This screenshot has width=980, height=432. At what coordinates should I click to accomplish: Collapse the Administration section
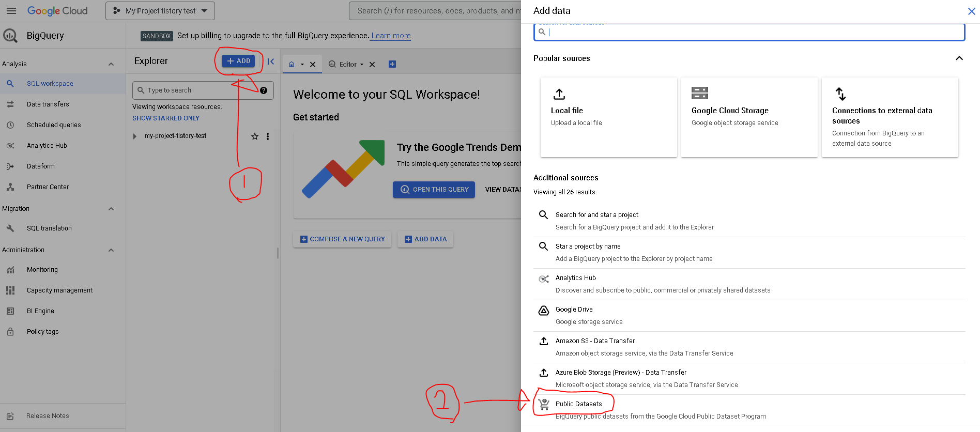tap(111, 250)
